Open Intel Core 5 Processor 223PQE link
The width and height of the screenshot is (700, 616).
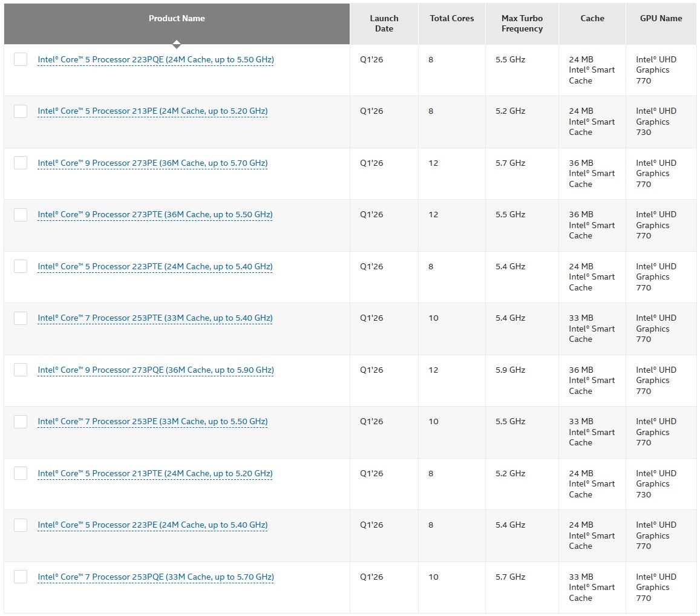coord(155,60)
